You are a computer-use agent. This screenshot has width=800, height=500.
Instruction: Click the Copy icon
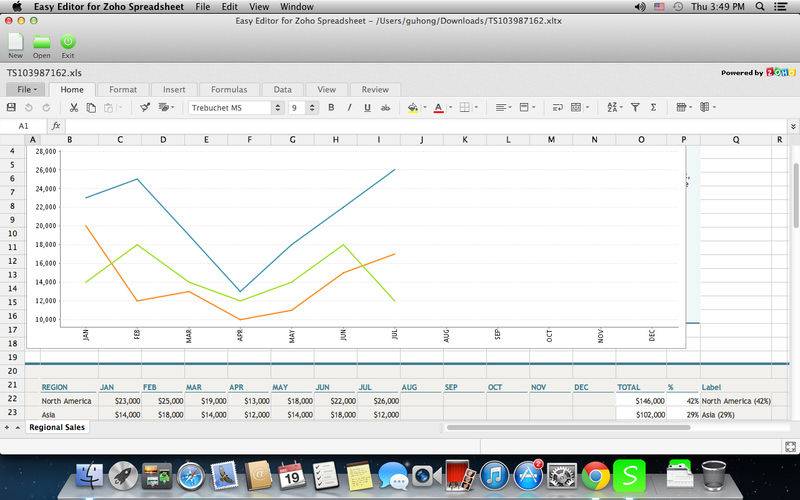pos(91,107)
